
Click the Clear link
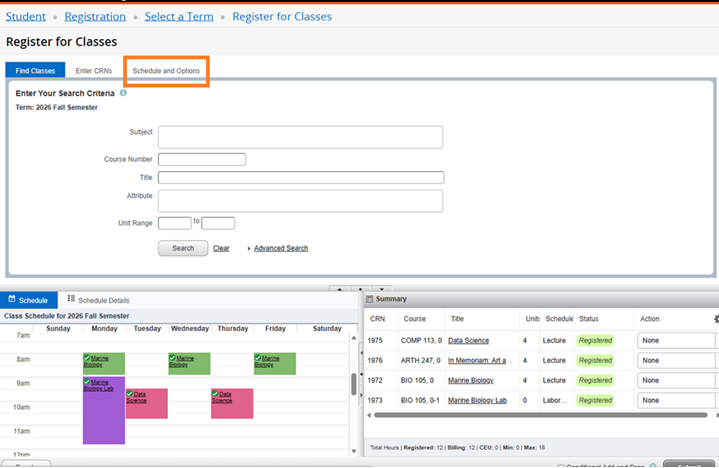pyautogui.click(x=221, y=248)
